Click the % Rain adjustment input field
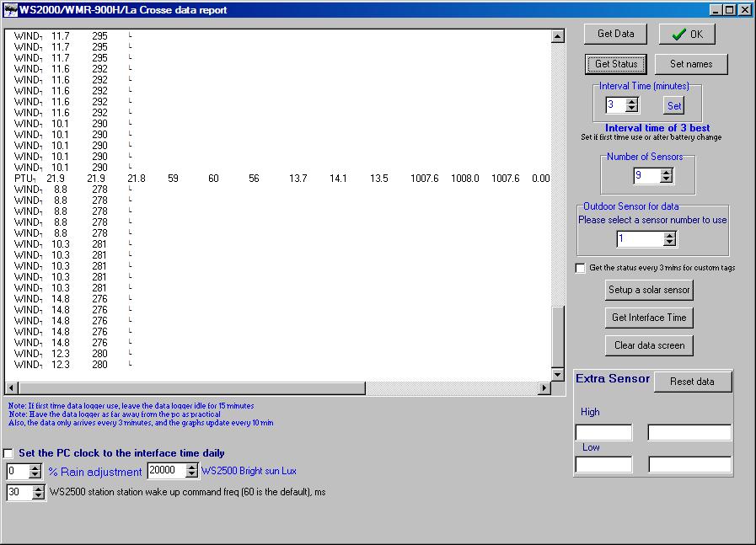The height and width of the screenshot is (545, 756). pos(19,471)
